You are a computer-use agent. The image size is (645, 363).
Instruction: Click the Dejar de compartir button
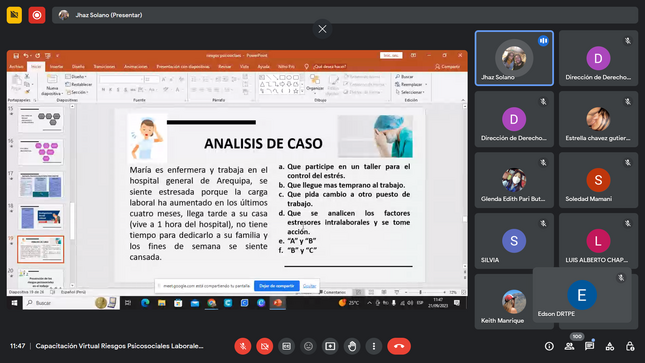tap(276, 286)
